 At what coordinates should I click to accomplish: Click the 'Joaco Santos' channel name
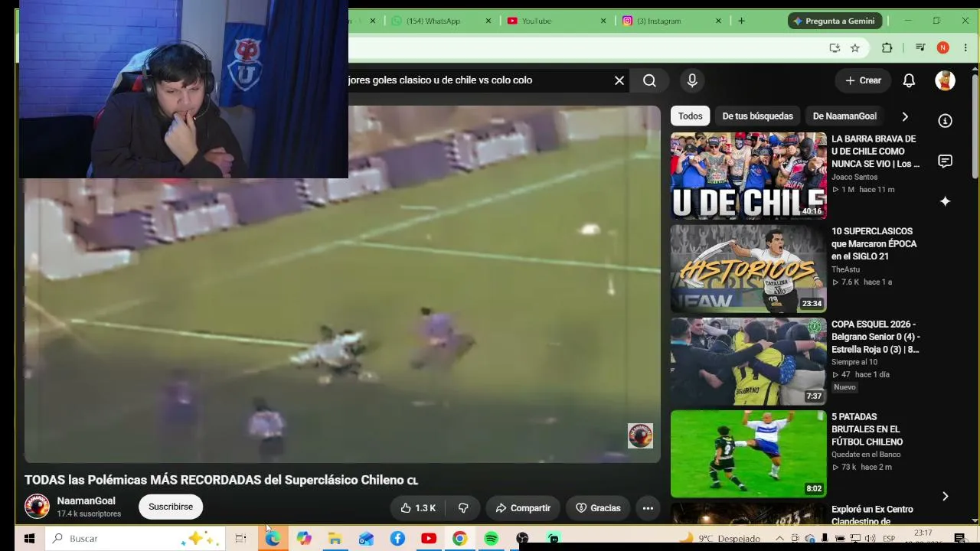click(854, 177)
